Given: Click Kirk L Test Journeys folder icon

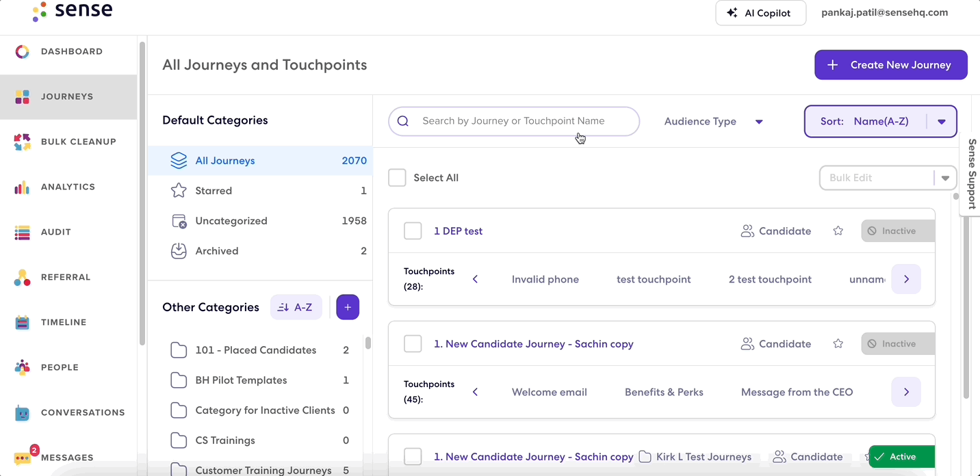Looking at the screenshot, I should [x=644, y=457].
